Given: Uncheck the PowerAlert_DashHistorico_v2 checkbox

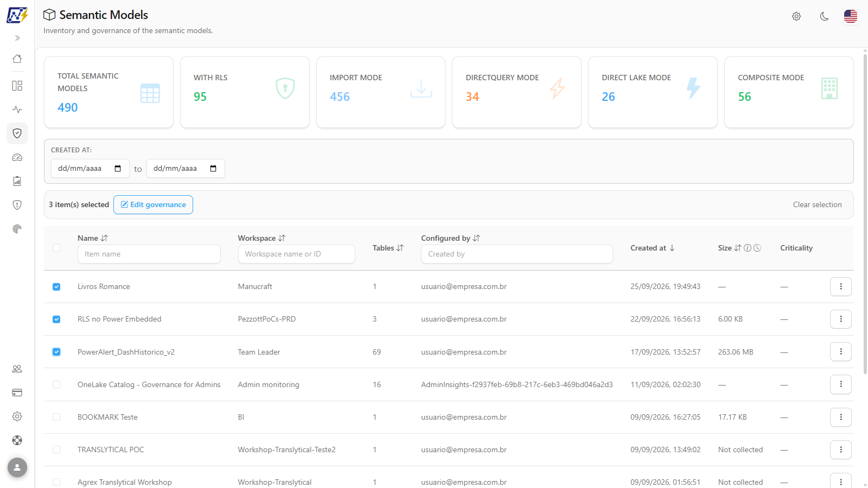Looking at the screenshot, I should [x=56, y=352].
